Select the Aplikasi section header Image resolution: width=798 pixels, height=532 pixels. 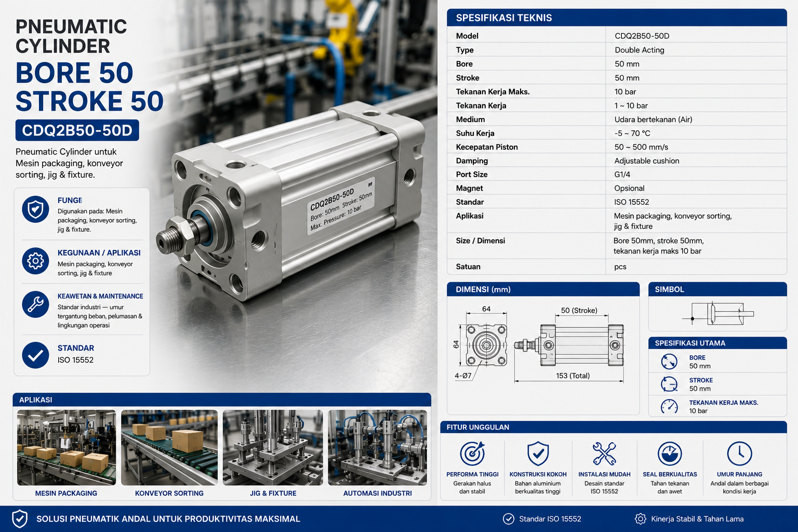pyautogui.click(x=222, y=400)
